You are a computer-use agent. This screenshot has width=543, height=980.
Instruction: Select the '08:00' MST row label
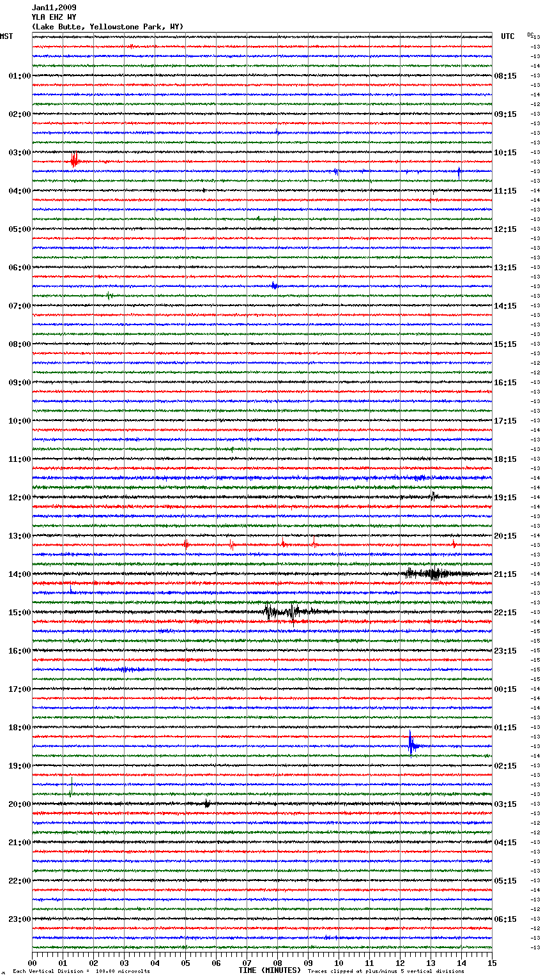(19, 344)
